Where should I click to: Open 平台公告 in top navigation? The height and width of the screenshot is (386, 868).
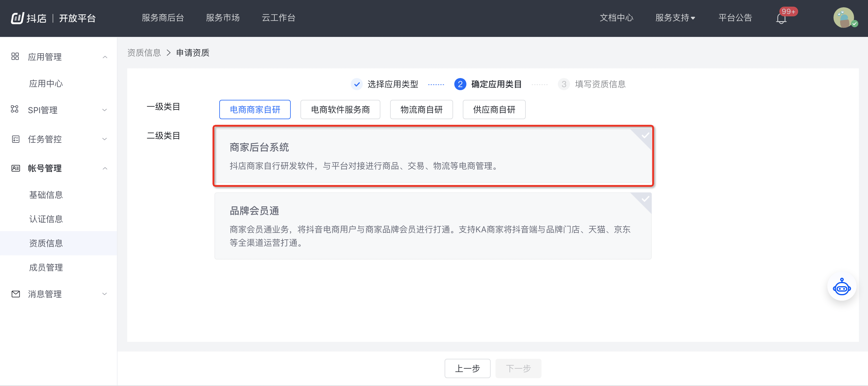coord(735,18)
